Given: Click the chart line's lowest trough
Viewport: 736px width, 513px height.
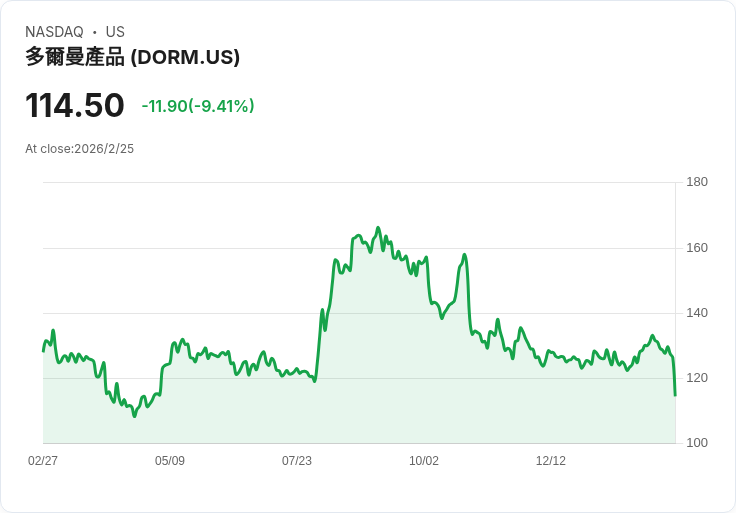Looking at the screenshot, I should pos(134,415).
